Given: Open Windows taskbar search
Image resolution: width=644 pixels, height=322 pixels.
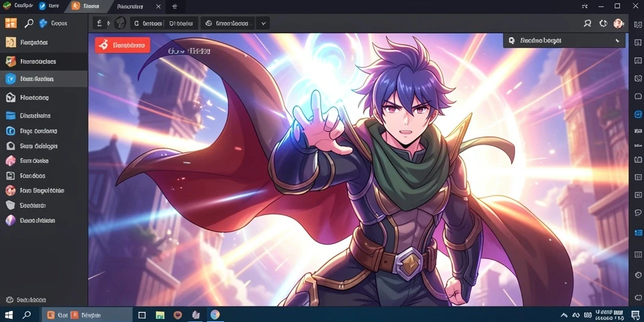Looking at the screenshot, I should (x=26, y=315).
